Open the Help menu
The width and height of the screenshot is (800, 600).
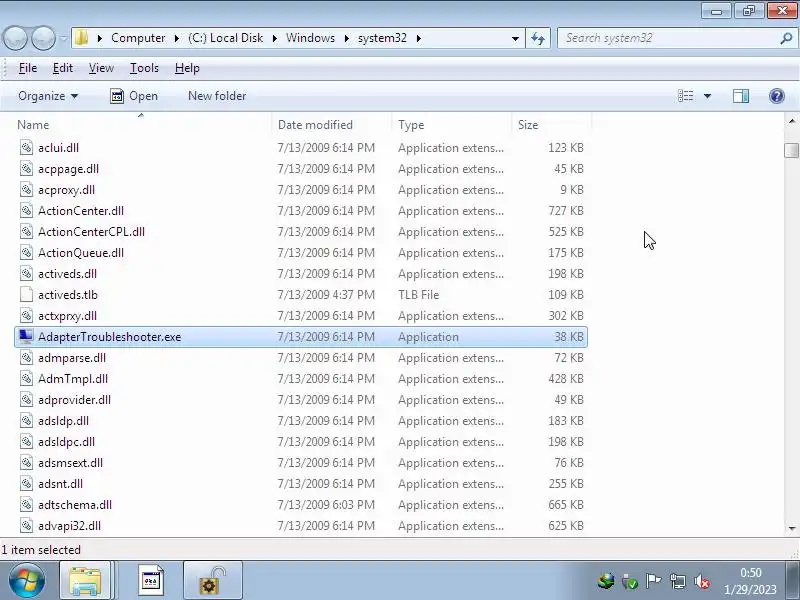tap(187, 68)
